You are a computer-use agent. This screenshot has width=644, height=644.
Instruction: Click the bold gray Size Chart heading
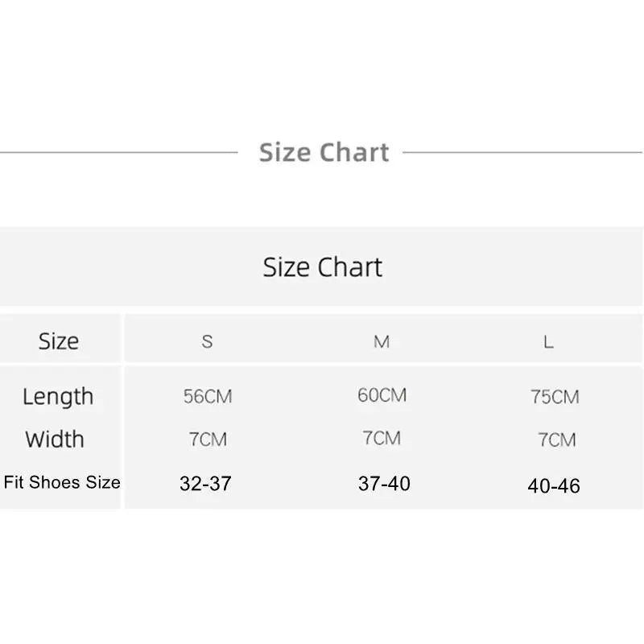[324, 152]
